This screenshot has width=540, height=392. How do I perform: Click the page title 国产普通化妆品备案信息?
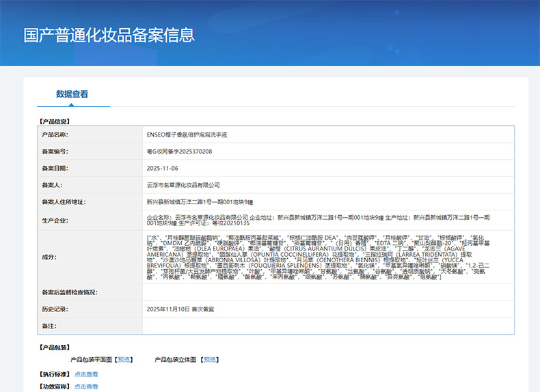click(x=109, y=35)
